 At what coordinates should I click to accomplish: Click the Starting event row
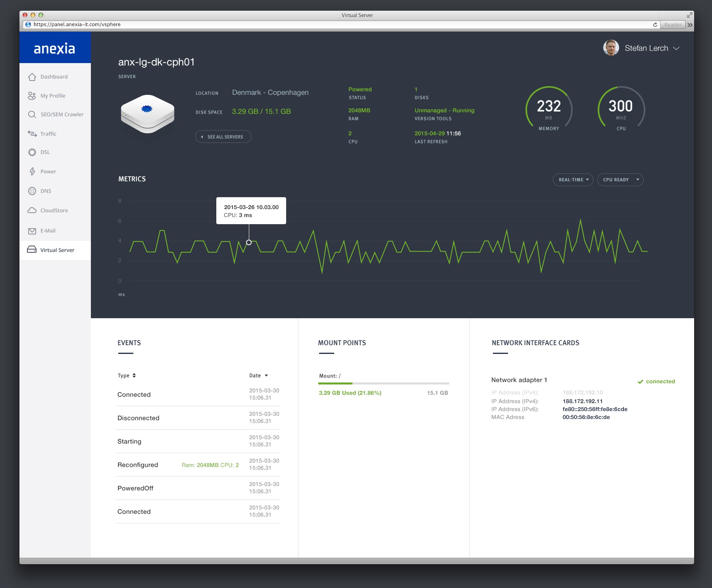point(198,441)
